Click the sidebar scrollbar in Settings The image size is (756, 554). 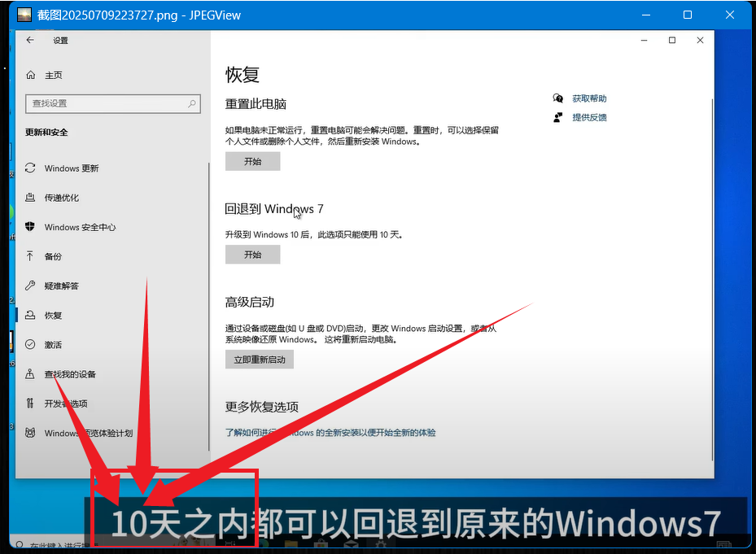tap(208, 306)
